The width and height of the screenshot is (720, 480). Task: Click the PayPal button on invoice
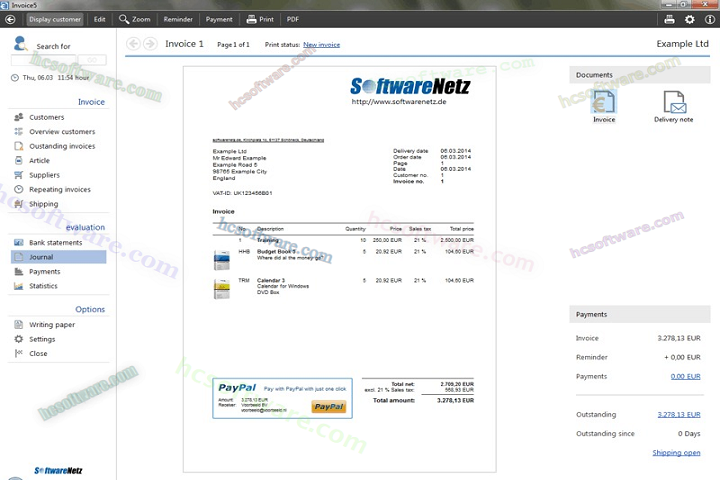329,407
